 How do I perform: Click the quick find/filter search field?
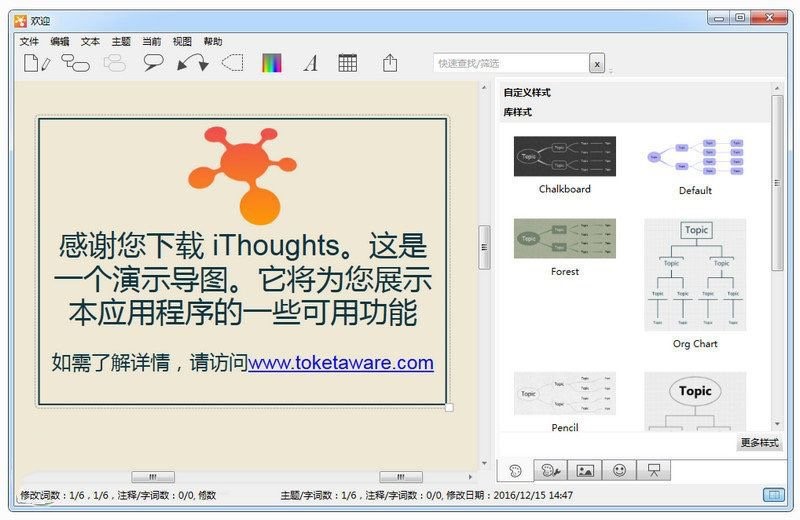click(x=511, y=63)
